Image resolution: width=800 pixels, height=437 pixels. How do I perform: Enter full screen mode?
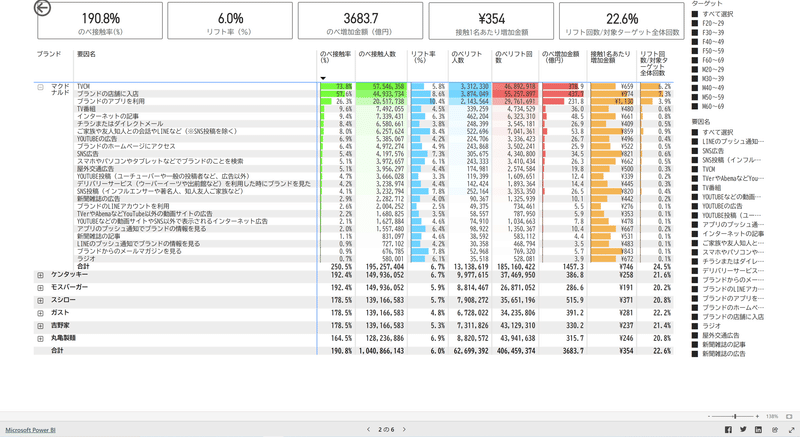[792, 430]
